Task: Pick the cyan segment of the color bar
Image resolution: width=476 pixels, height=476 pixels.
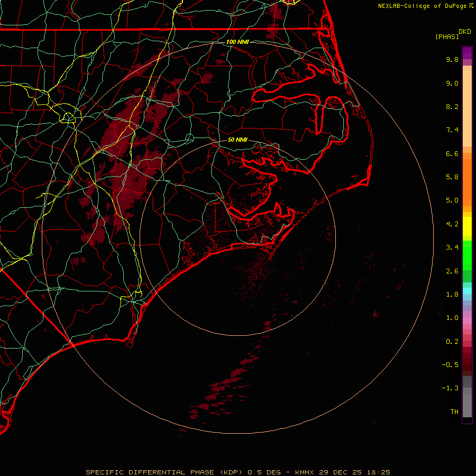Action: click(467, 291)
